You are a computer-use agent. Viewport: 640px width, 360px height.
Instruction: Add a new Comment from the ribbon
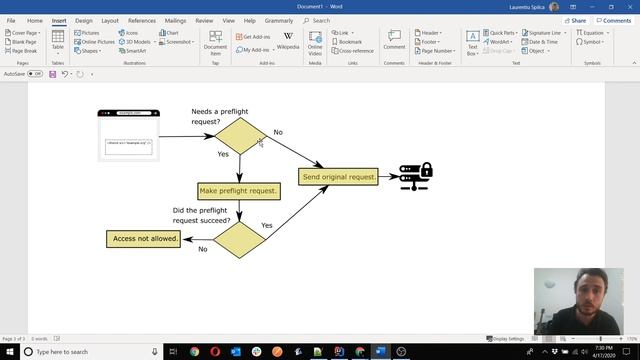(394, 40)
